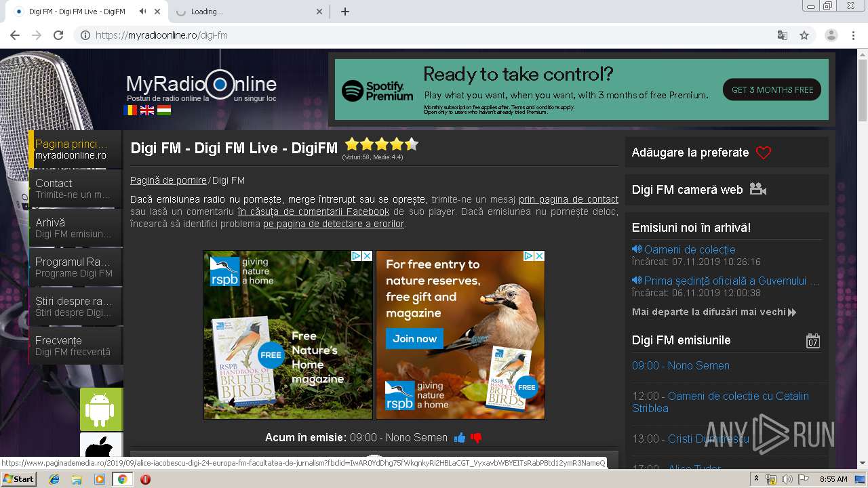Click the address bar URL field
Screen dimensions: 868x488
point(434,35)
